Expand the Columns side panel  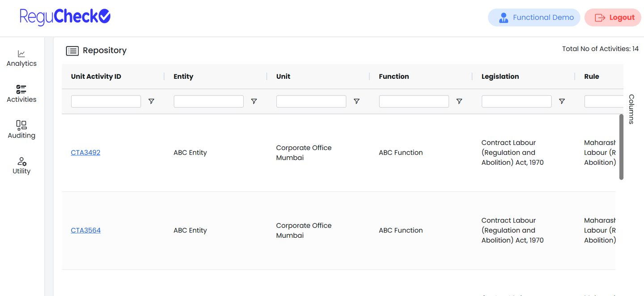631,109
